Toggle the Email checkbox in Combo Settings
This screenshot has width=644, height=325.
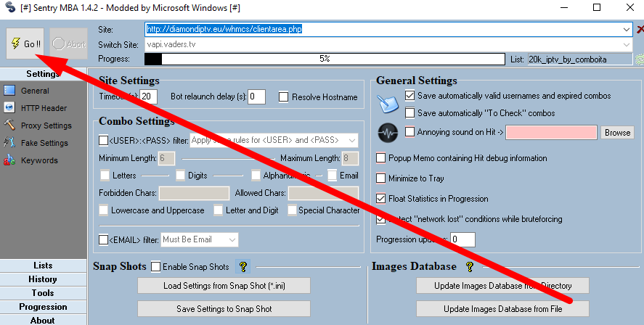[x=332, y=176]
